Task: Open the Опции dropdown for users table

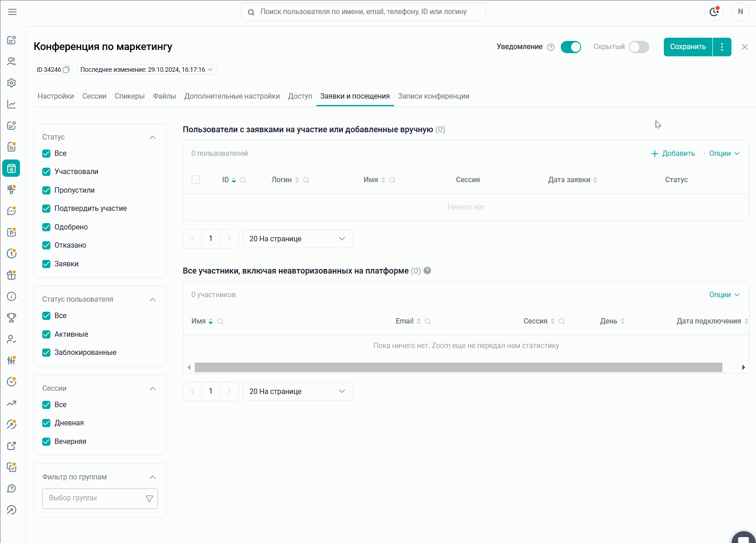Action: click(724, 154)
